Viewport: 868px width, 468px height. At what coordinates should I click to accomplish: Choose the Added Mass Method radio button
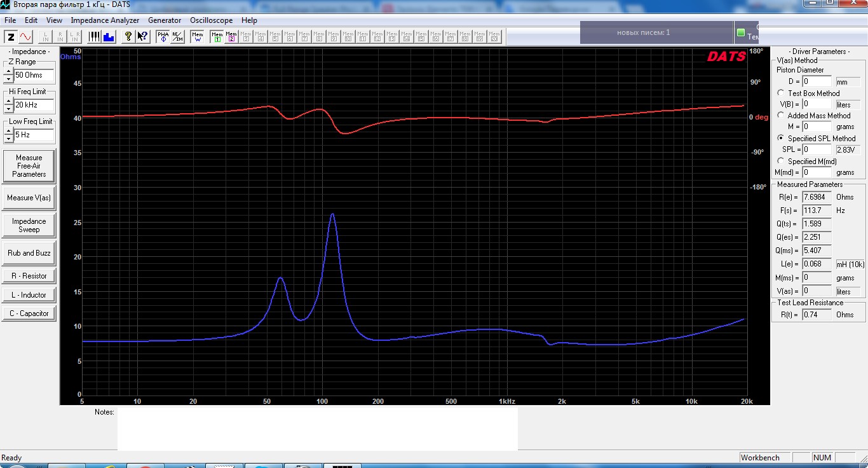point(781,115)
